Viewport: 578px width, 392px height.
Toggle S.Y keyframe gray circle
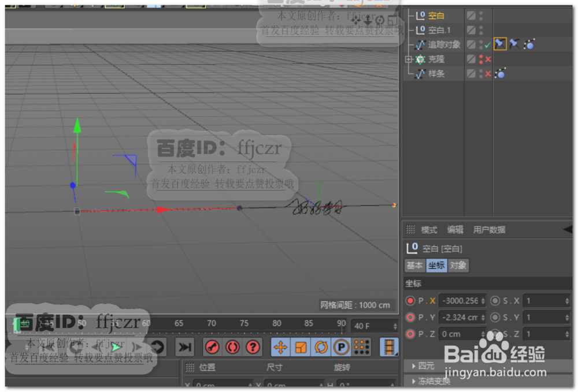click(x=495, y=318)
